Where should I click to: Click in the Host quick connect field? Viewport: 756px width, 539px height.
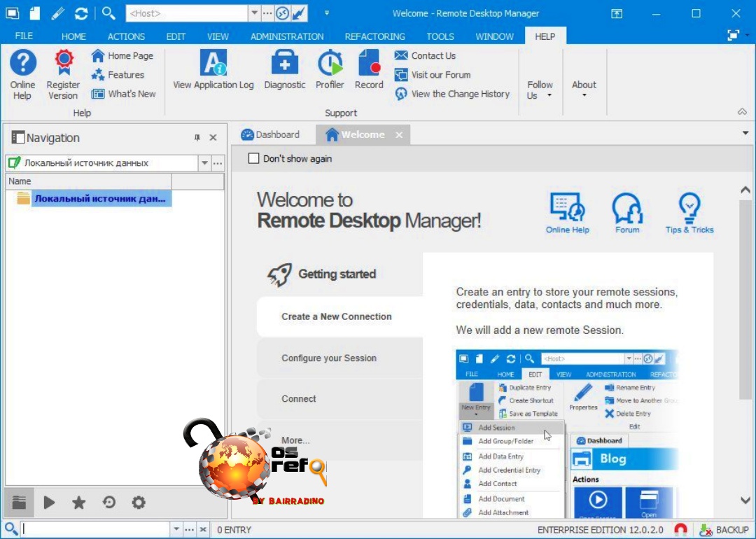(187, 13)
